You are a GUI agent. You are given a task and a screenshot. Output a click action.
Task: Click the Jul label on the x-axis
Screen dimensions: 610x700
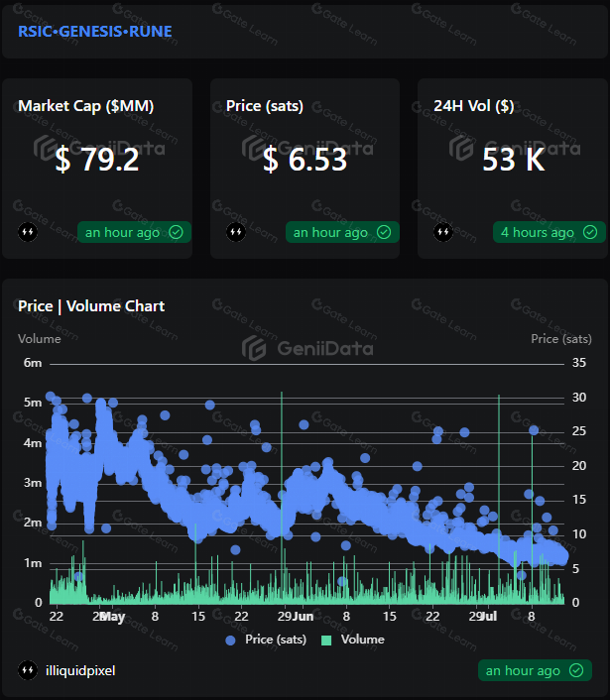489,617
